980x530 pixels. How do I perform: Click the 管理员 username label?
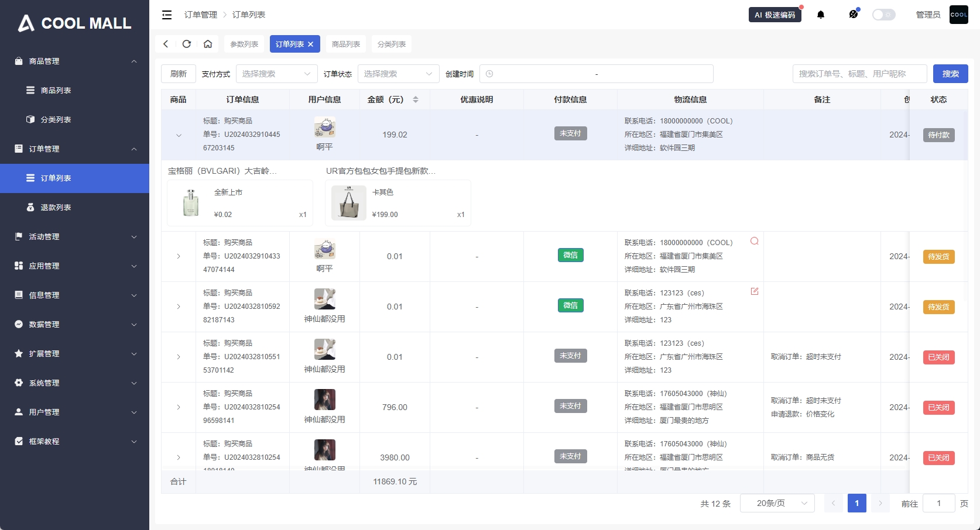coord(928,15)
